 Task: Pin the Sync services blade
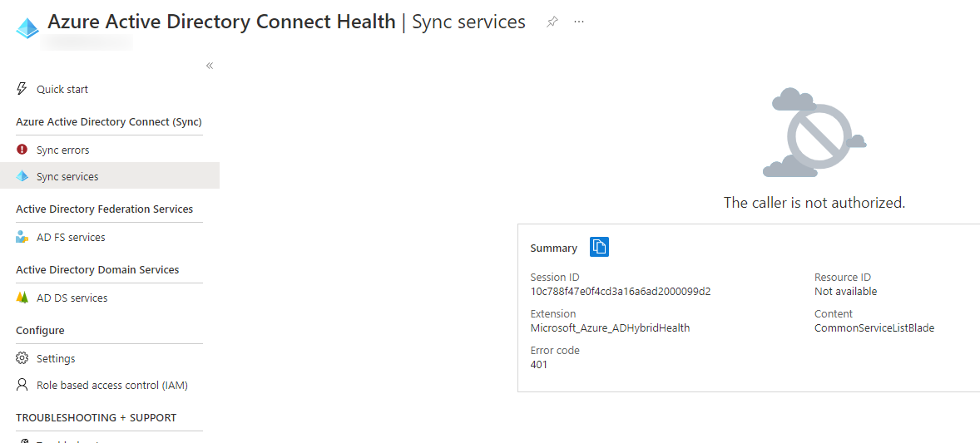552,22
